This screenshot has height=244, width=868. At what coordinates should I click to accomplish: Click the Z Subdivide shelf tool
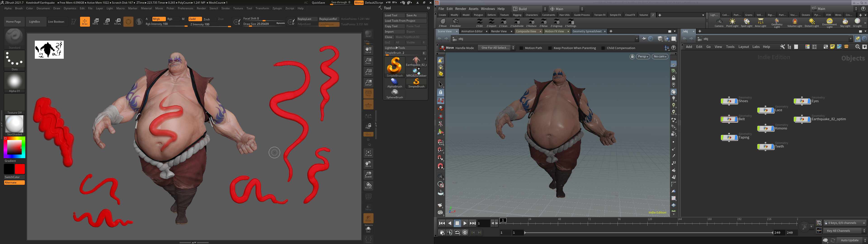click(517, 23)
